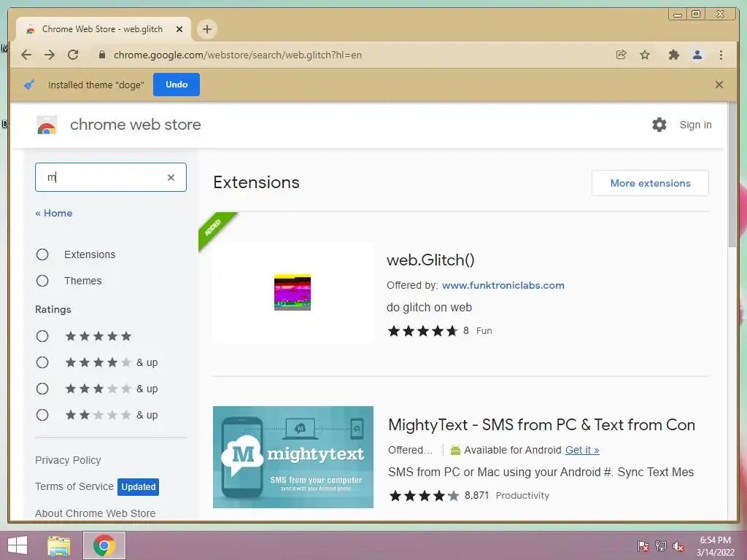Open the MightyText promotional thumbnail

coord(293,457)
